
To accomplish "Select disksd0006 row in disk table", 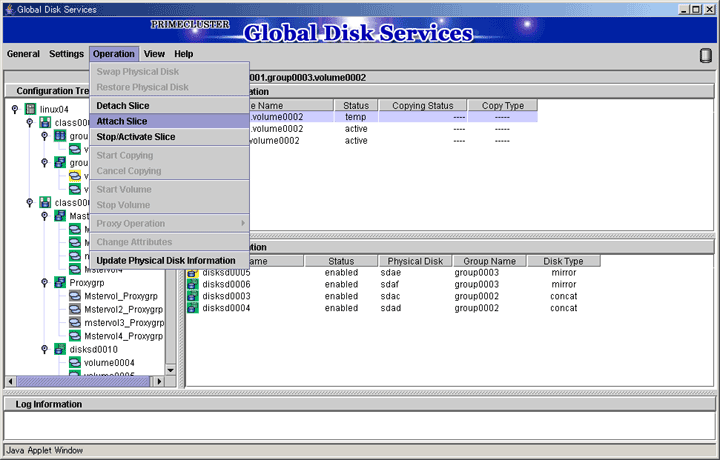I will click(x=393, y=284).
